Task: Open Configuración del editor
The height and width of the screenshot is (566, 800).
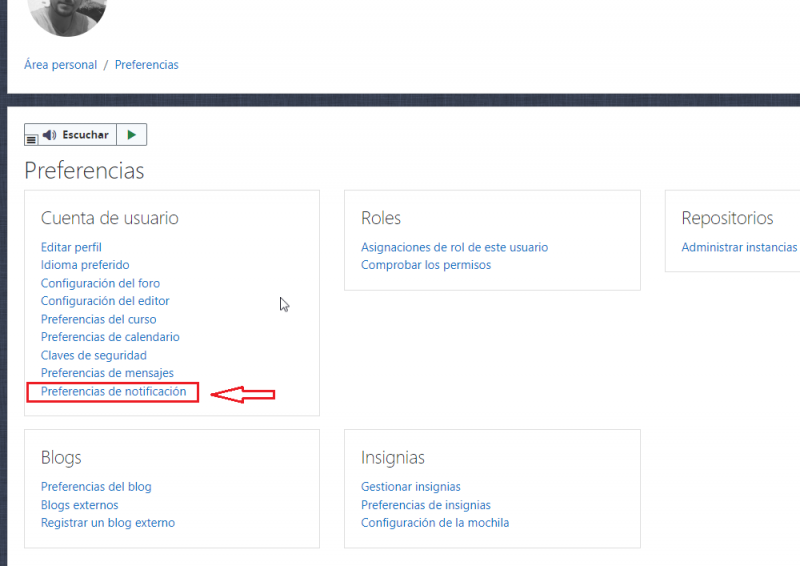Action: tap(105, 301)
